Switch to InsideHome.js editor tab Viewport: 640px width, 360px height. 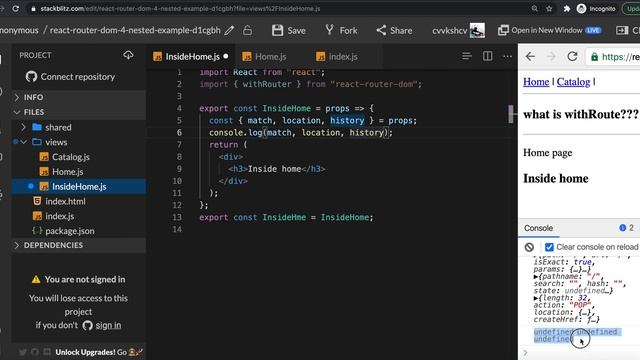190,56
